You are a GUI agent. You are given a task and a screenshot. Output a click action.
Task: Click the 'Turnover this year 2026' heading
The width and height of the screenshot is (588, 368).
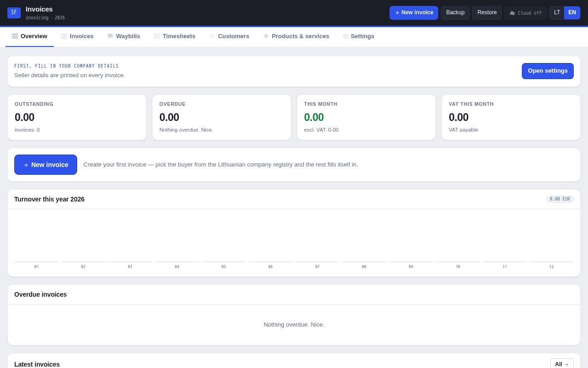coord(49,199)
